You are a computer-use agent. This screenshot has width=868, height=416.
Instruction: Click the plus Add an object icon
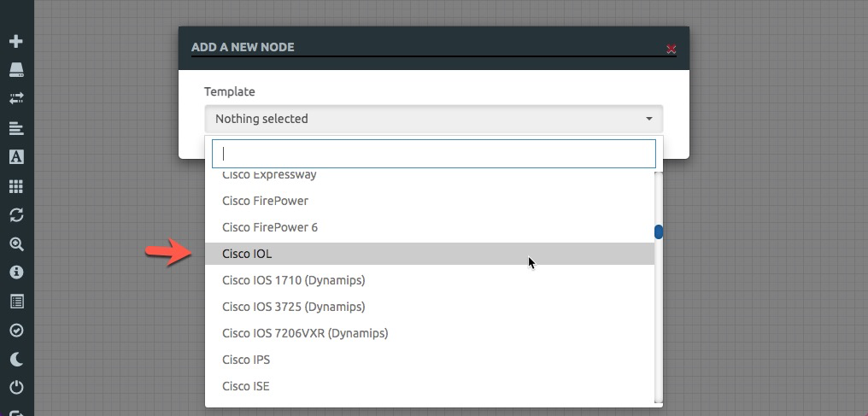[x=16, y=41]
